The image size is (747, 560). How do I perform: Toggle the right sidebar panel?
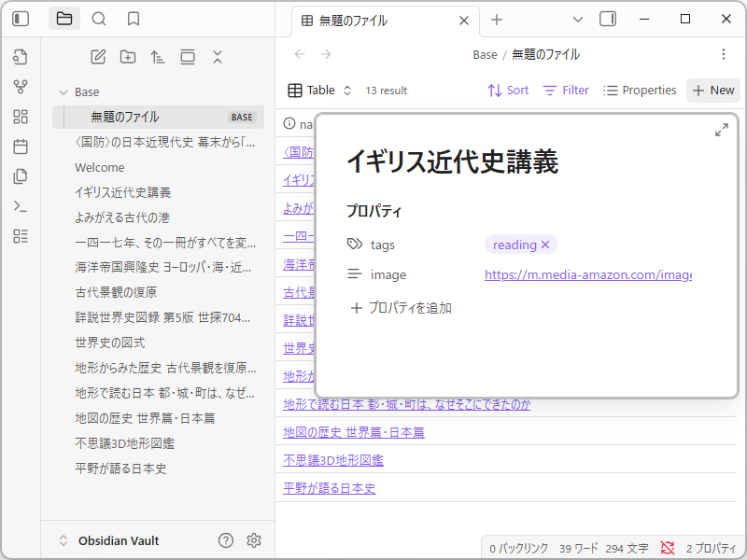pyautogui.click(x=608, y=18)
